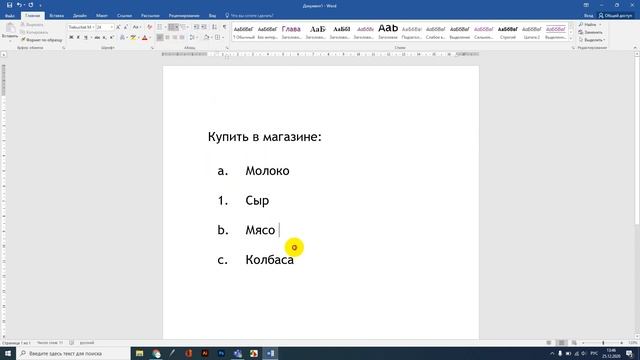Apply the Строгий style

click(508, 32)
